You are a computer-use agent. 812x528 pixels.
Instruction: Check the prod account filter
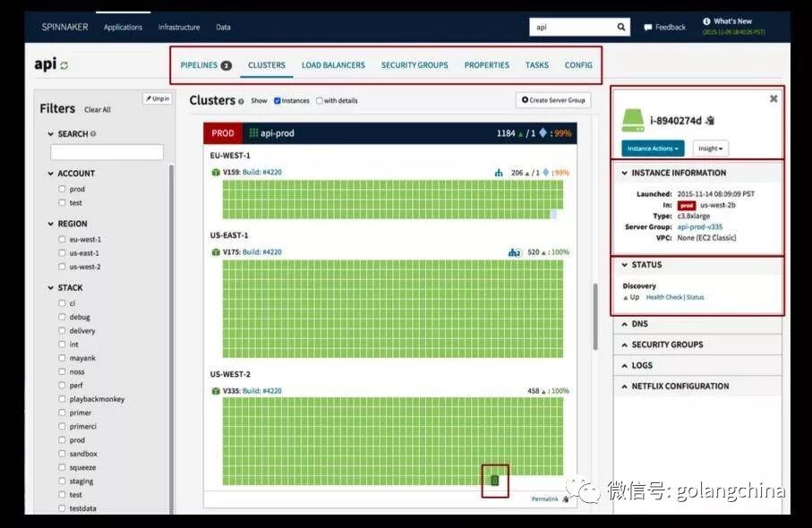[62, 189]
